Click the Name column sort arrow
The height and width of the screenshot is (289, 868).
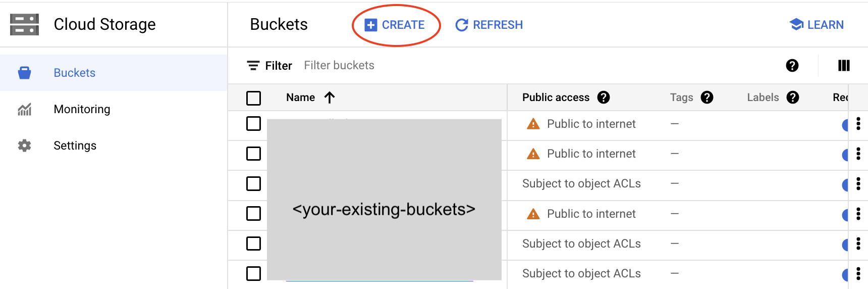pos(330,98)
